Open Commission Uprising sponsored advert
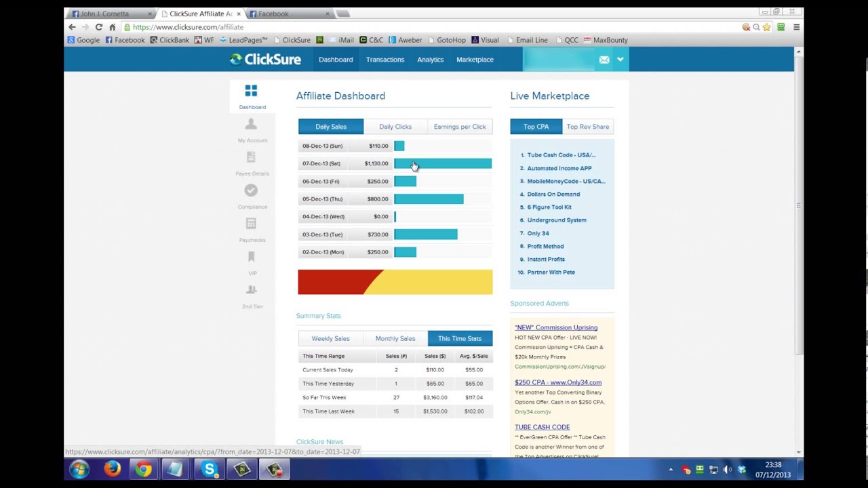This screenshot has width=868, height=488. coord(556,327)
